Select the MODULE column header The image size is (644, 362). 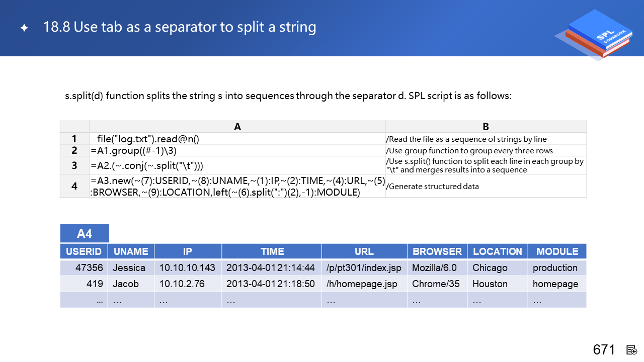(557, 251)
